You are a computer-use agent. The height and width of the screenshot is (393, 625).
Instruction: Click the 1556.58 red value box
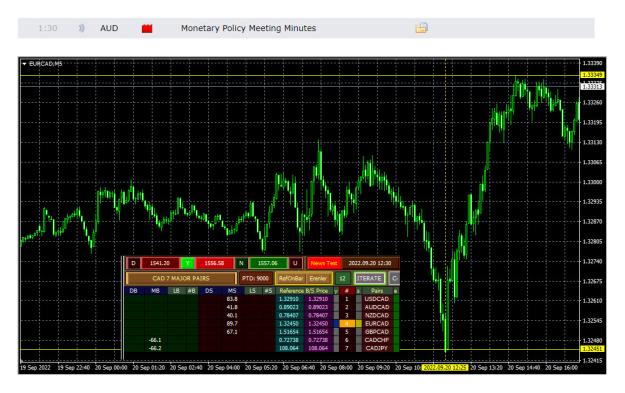coord(214,263)
